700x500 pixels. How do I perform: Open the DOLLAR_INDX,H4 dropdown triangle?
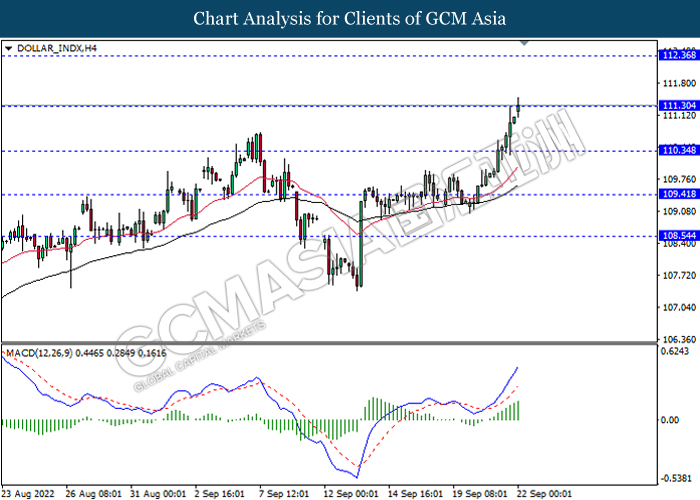coord(9,48)
